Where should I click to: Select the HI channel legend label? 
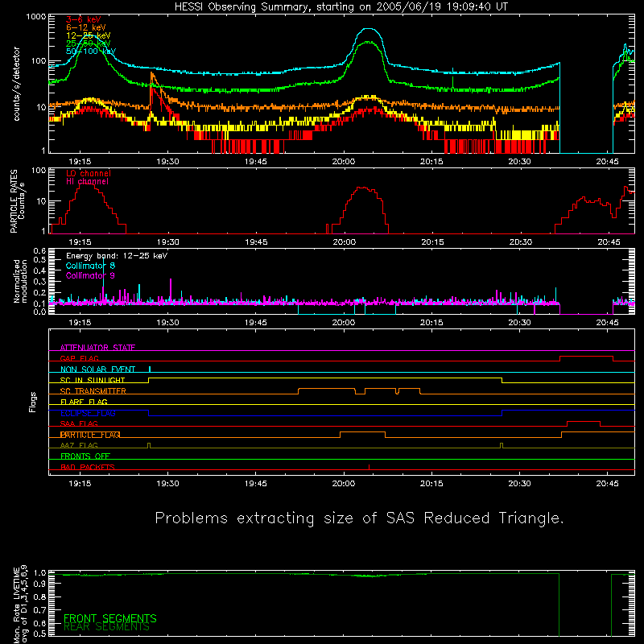coord(87,182)
